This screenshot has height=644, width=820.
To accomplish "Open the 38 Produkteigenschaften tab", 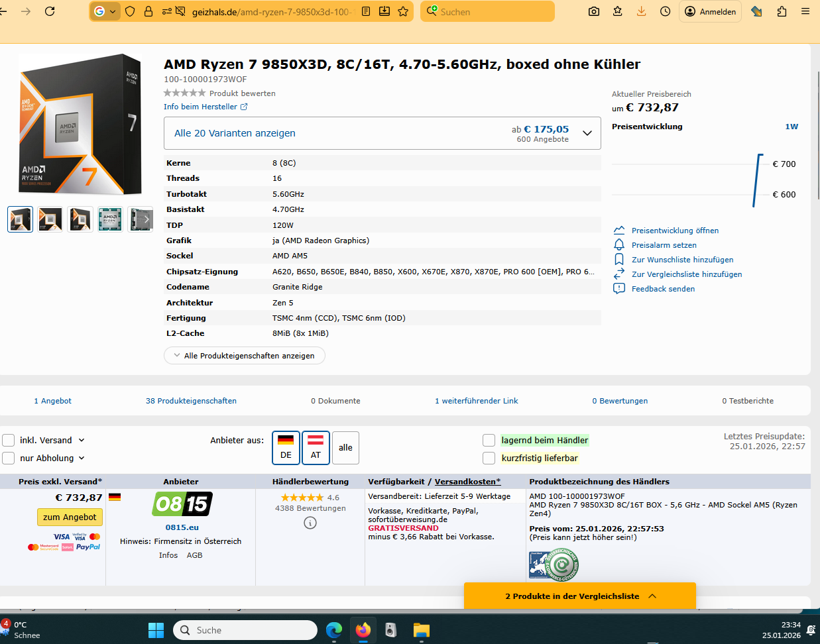I will click(x=191, y=401).
